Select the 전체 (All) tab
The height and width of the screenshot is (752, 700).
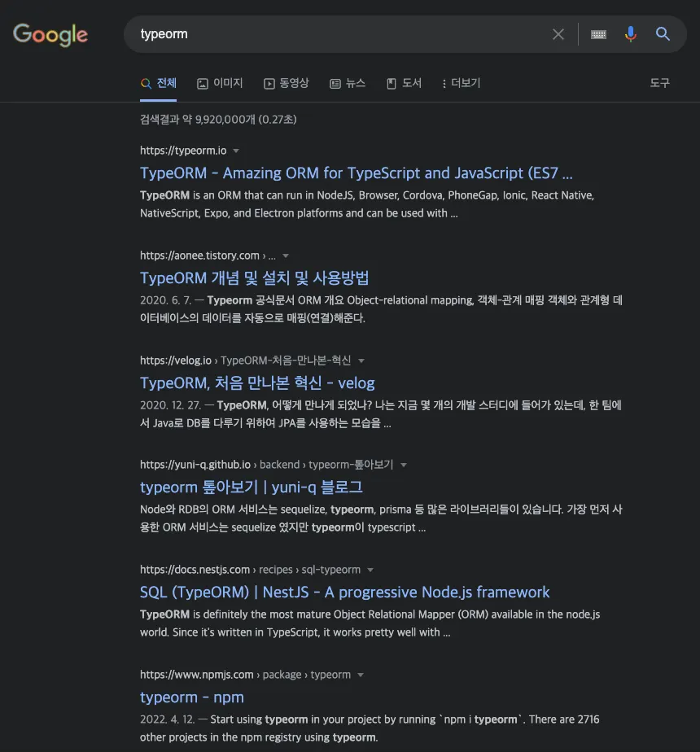coord(159,84)
